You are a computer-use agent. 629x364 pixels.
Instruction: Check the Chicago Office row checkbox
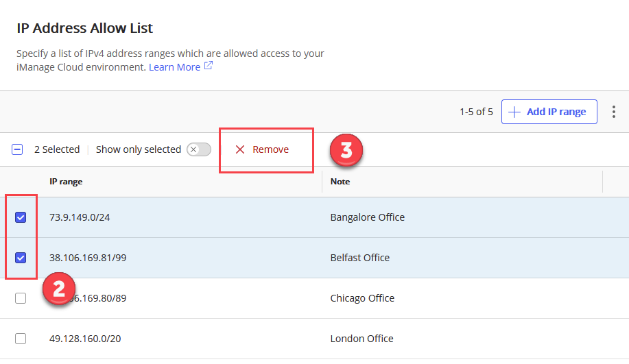click(x=21, y=298)
